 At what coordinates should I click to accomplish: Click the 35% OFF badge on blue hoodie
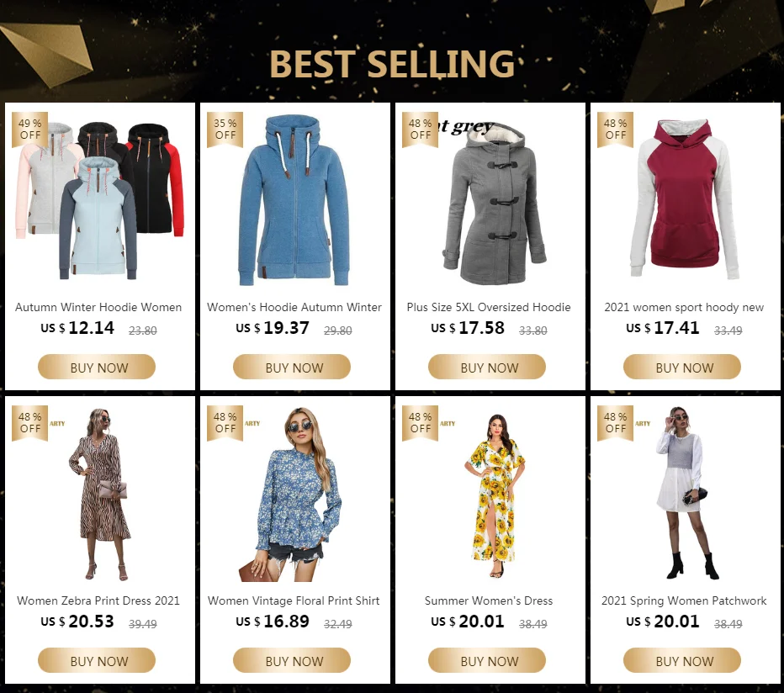[x=225, y=130]
